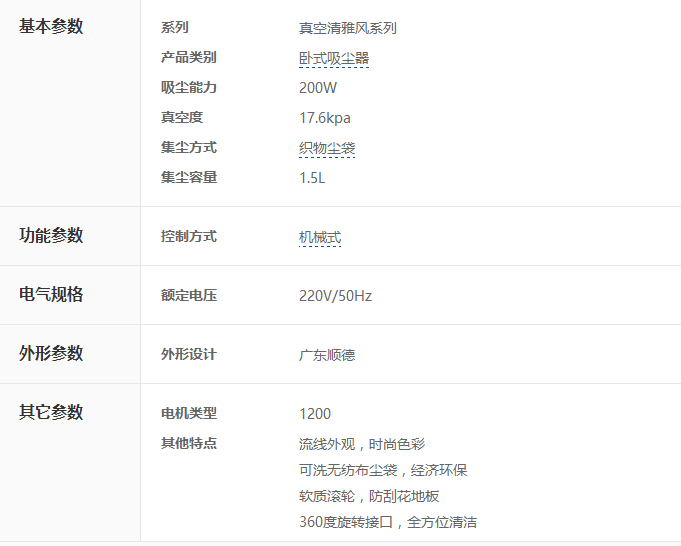
Task: Click the 1200 motor type value
Action: (315, 414)
